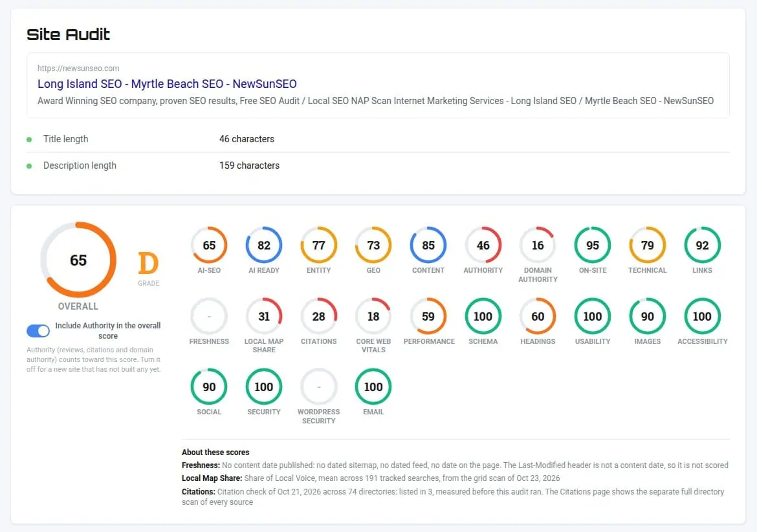Open the Content score circle showing 85
Viewport: 757px width, 532px height.
point(428,245)
